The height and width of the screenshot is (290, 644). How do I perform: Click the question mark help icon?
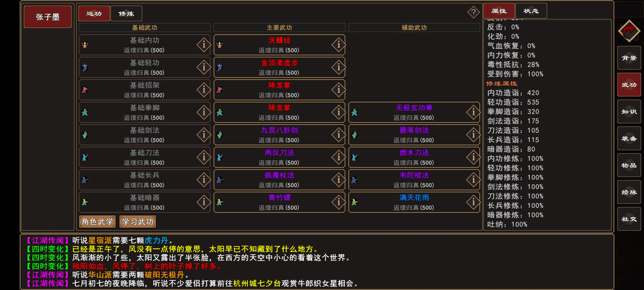pos(473,12)
